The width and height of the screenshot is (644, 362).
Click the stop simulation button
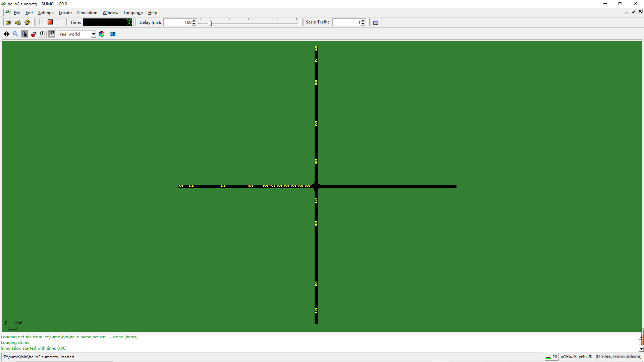50,22
